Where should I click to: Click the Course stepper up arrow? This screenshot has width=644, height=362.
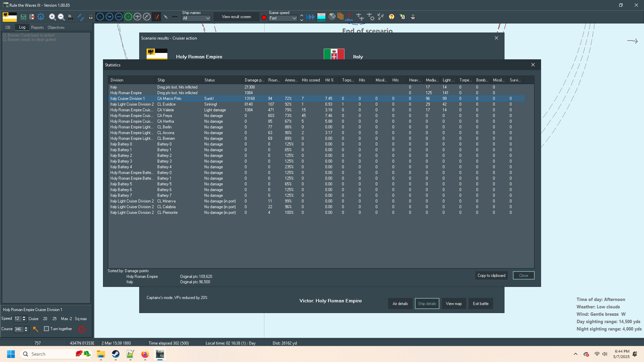tap(26, 327)
